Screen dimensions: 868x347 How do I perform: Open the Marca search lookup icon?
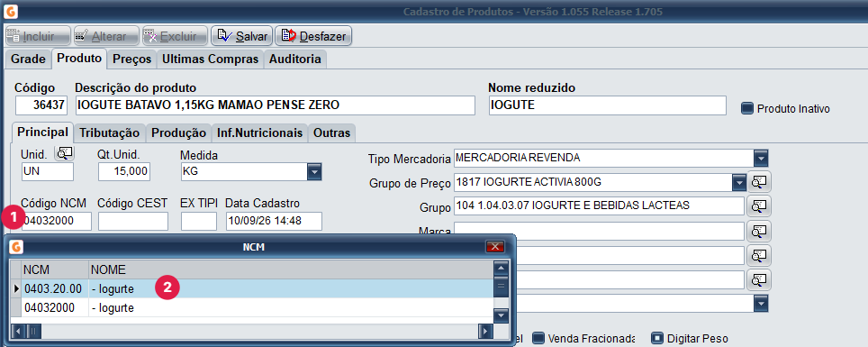pos(759,230)
